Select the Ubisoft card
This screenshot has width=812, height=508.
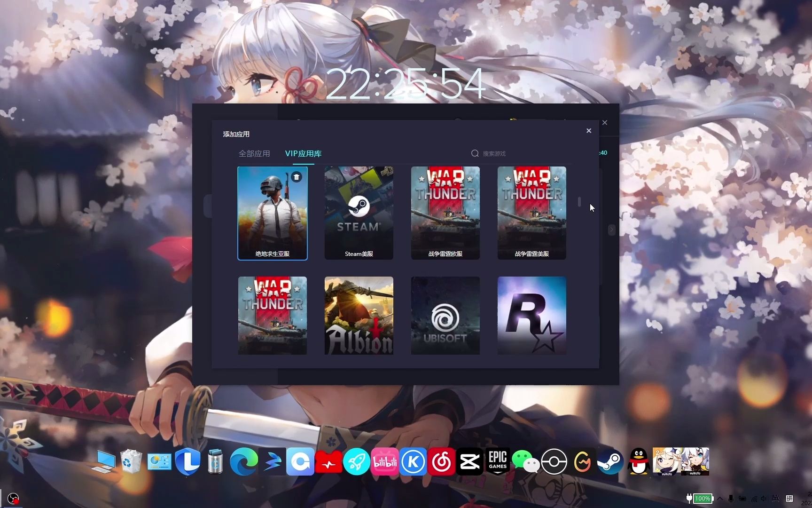[445, 315]
